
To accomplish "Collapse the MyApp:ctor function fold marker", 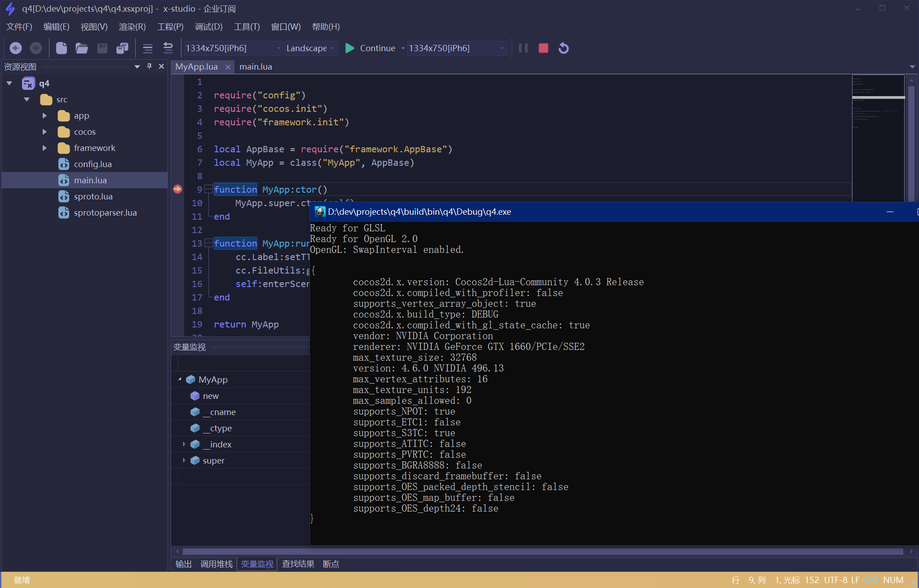I will 208,189.
